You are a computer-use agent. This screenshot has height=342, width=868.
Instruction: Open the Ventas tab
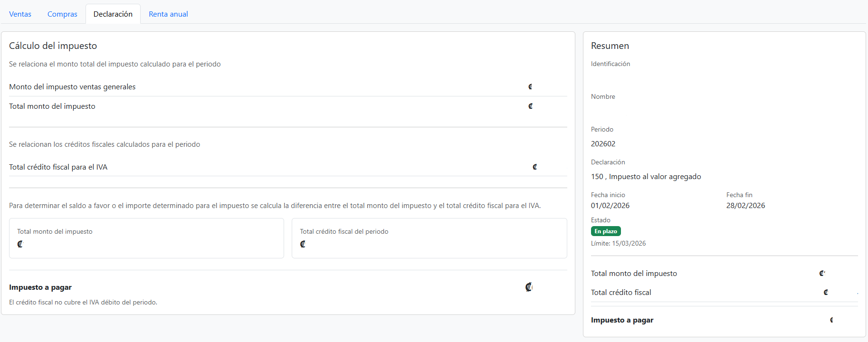pos(20,14)
